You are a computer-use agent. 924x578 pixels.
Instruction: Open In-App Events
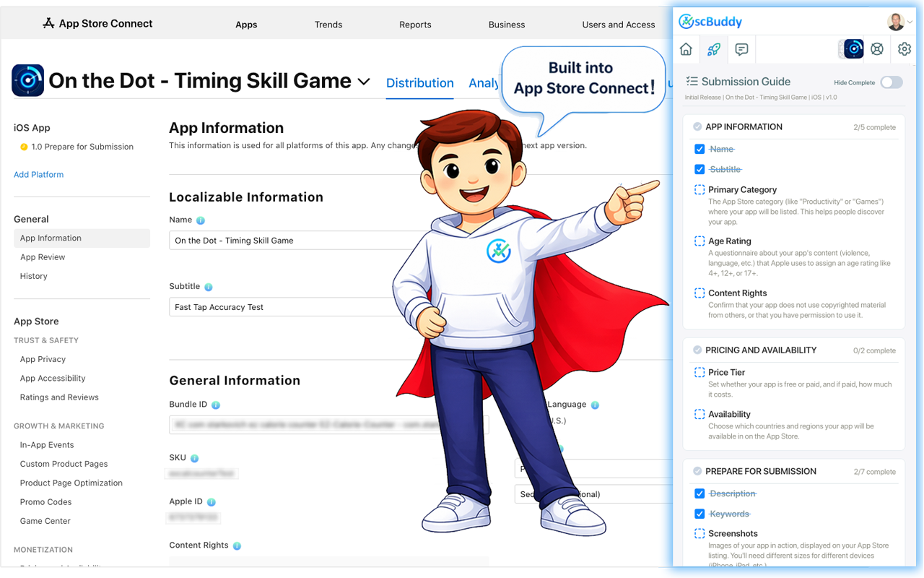click(x=47, y=446)
